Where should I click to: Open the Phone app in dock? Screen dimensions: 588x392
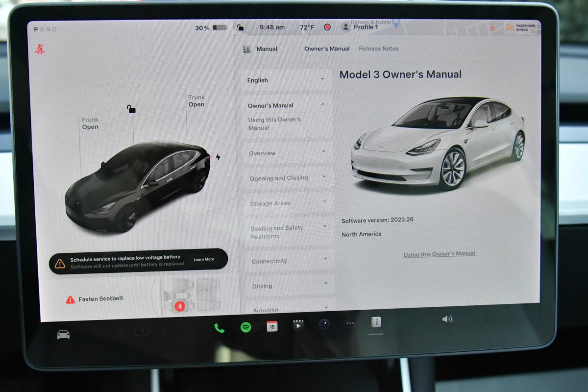coord(219,328)
